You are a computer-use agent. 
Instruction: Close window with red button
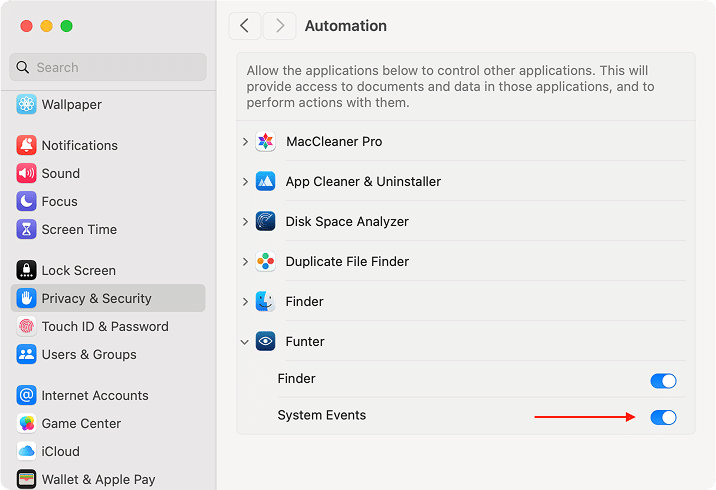tap(26, 26)
